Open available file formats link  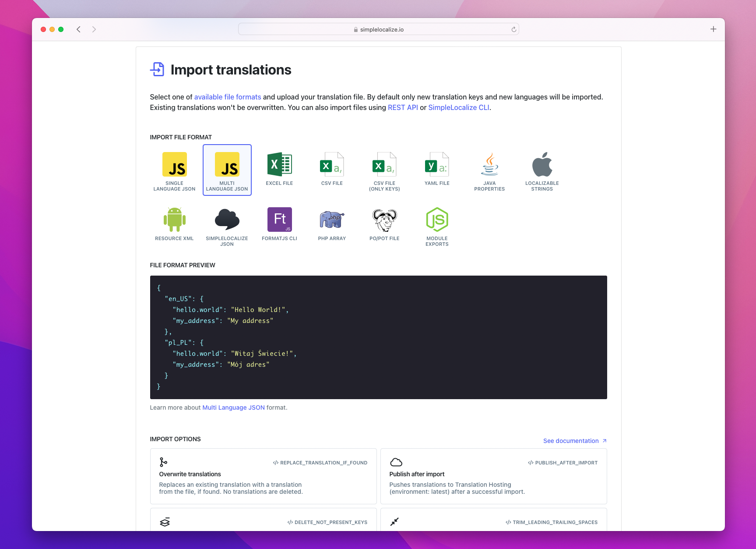[x=227, y=97]
